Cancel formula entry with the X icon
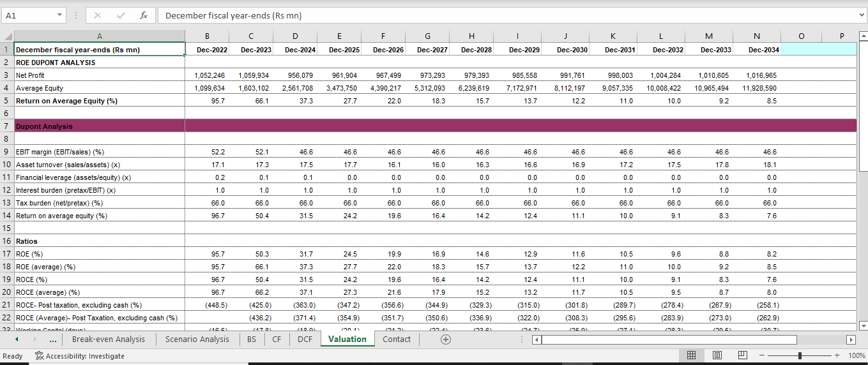The height and width of the screenshot is (365, 868). pyautogui.click(x=98, y=15)
